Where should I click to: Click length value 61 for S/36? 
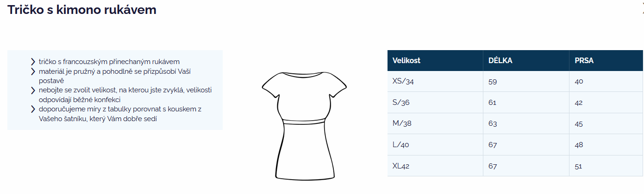point(492,103)
